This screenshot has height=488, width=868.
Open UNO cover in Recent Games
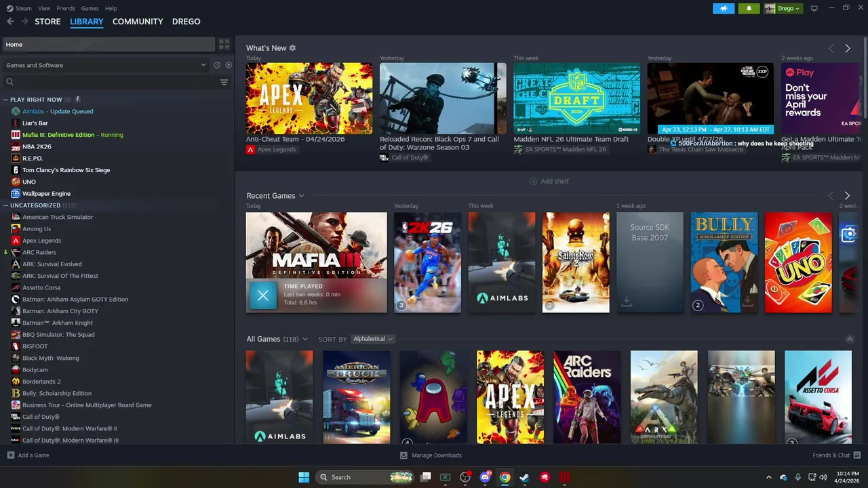pos(798,262)
